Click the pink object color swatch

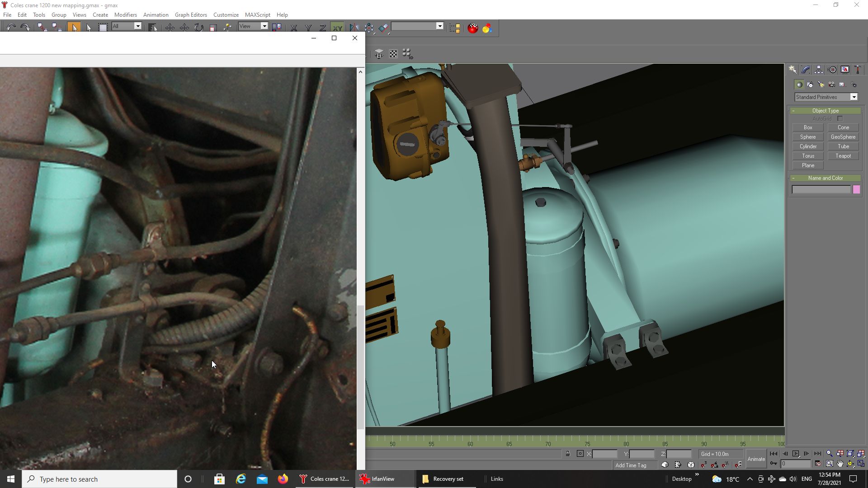pos(856,190)
